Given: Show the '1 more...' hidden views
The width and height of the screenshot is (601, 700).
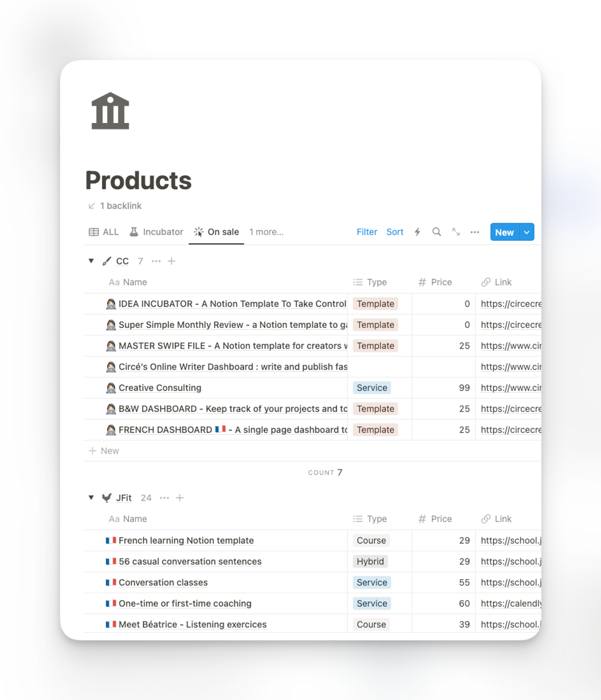Looking at the screenshot, I should (266, 232).
